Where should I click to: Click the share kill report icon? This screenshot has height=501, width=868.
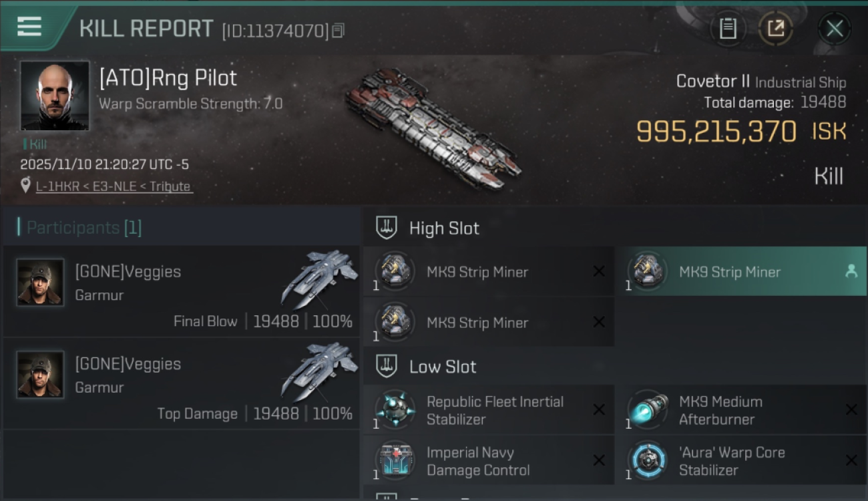click(x=776, y=29)
